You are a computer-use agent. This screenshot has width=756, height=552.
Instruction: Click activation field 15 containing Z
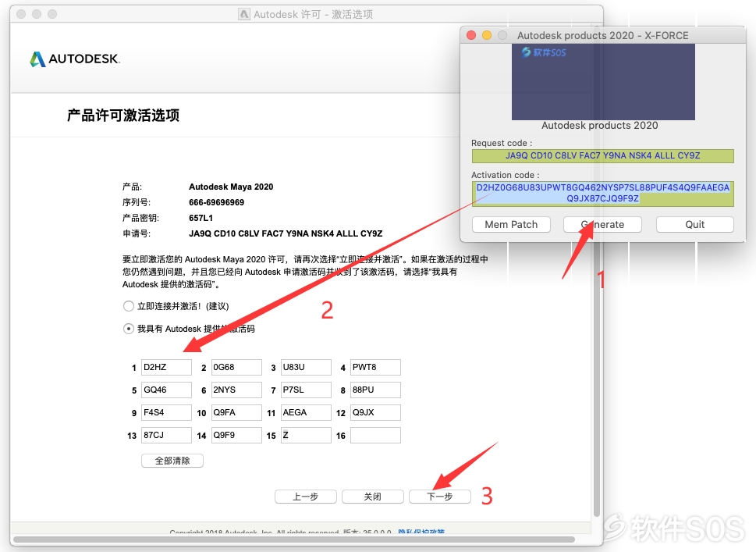(x=306, y=435)
